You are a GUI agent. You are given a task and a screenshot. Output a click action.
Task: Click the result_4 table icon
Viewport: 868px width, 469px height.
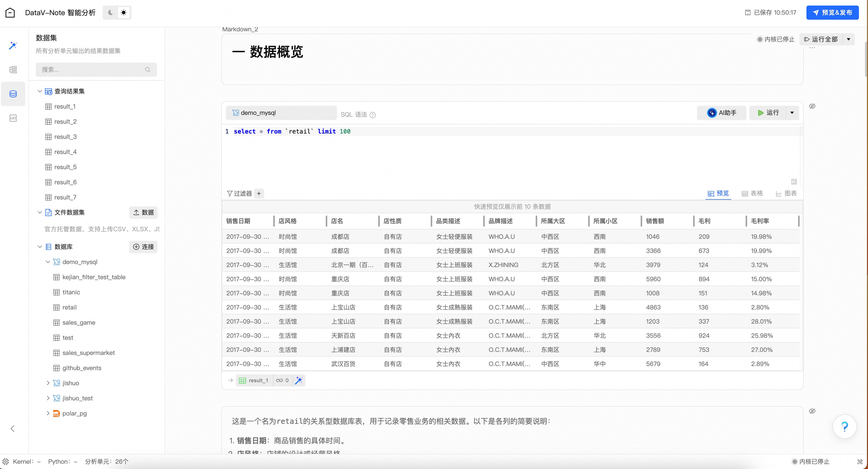(x=48, y=152)
